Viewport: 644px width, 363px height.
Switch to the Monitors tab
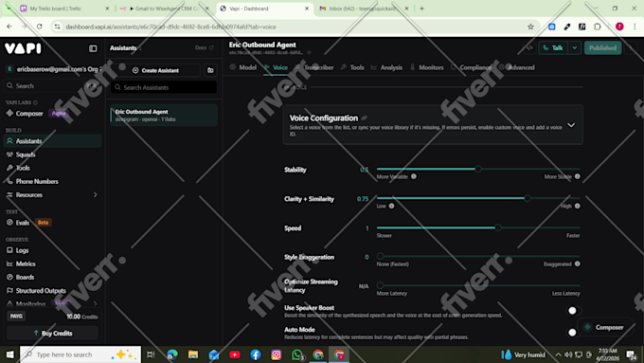(427, 67)
